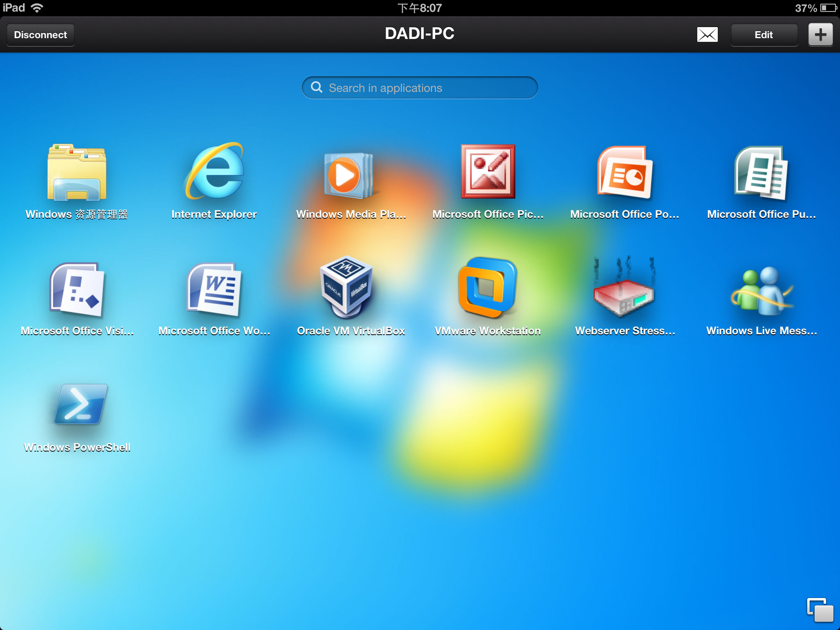Click the plus add button

pos(820,35)
